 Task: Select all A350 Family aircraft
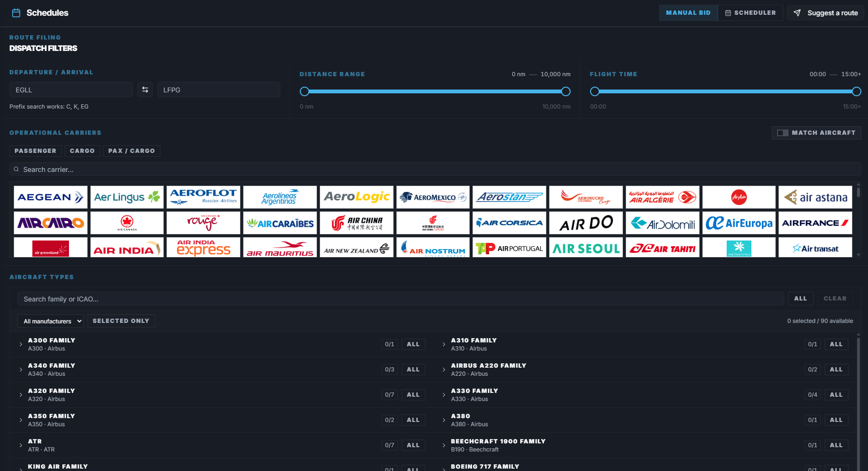click(x=413, y=420)
